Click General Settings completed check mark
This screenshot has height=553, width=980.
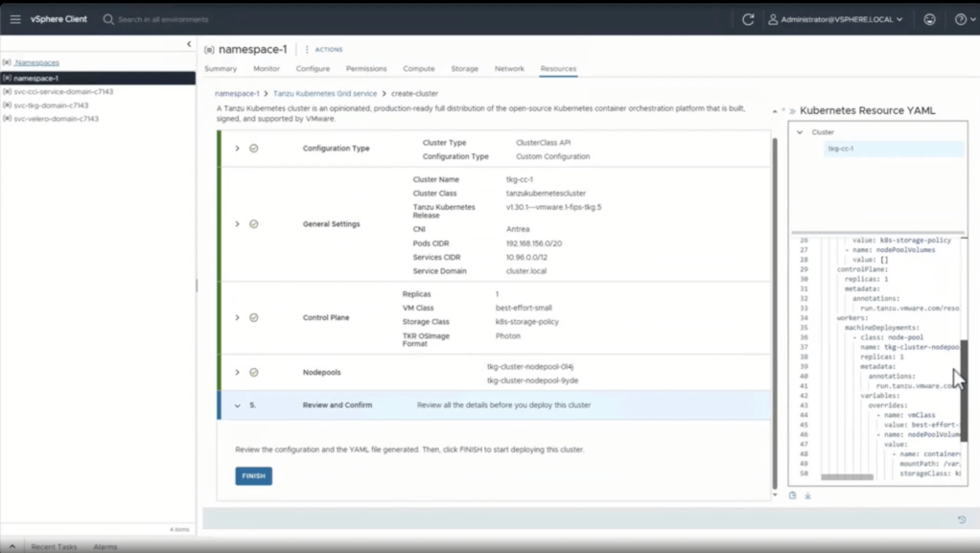[254, 224]
